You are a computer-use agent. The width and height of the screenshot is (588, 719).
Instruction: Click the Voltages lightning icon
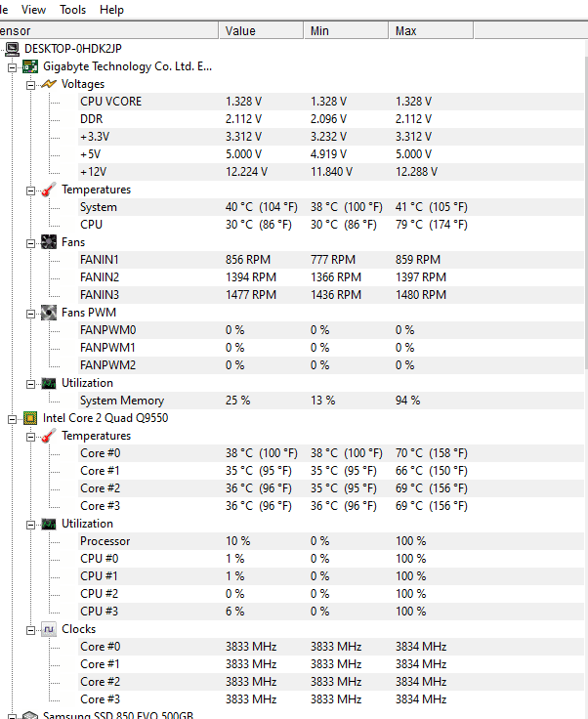tap(49, 84)
